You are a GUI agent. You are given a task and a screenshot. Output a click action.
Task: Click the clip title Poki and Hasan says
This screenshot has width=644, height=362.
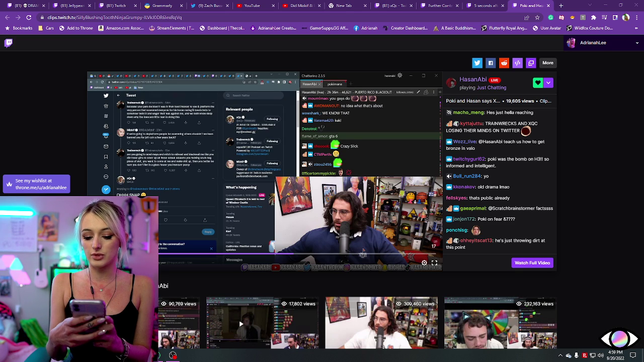click(x=473, y=101)
